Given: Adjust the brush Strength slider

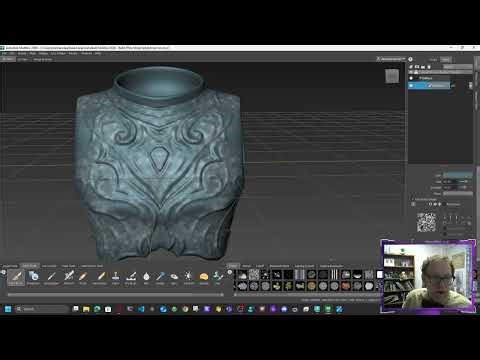Looking at the screenshot, I should pos(458,188).
